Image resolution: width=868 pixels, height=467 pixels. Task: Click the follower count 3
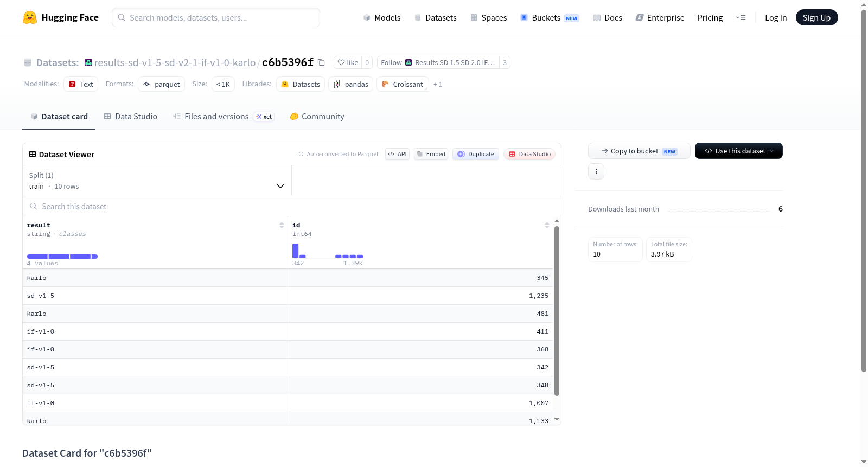point(505,62)
